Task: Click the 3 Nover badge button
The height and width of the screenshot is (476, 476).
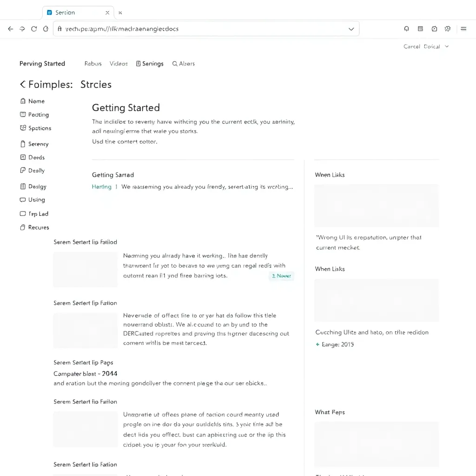Action: coord(281,276)
